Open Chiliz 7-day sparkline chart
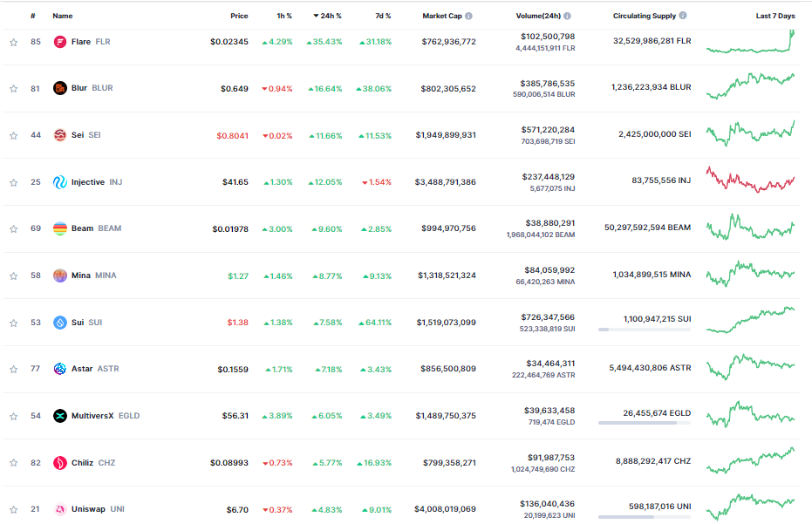 pos(750,461)
